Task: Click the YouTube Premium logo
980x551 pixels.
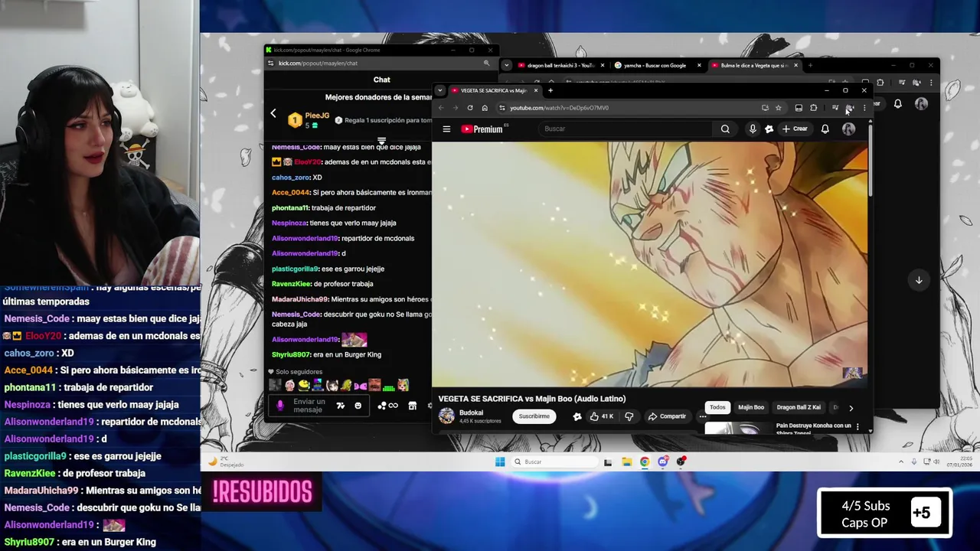Action: 482,129
